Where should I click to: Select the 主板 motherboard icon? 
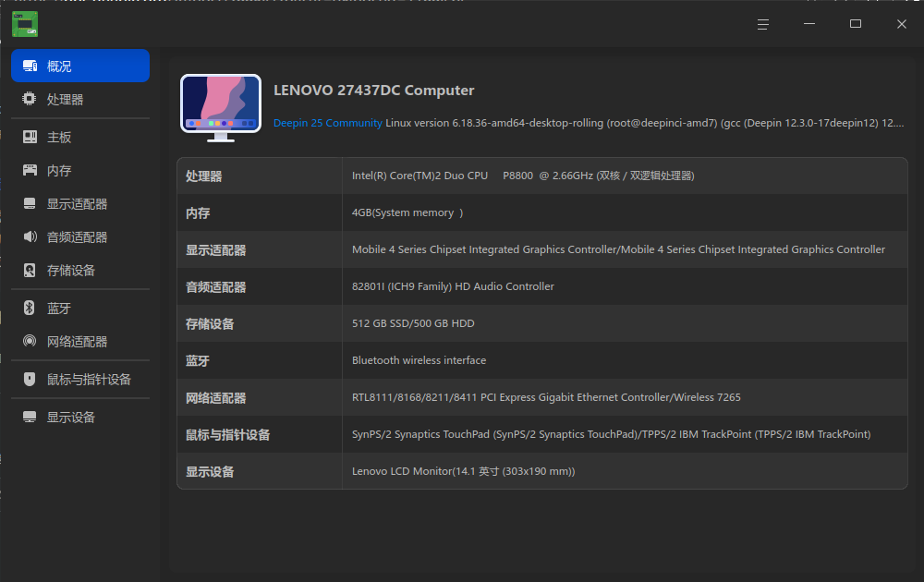pos(30,137)
